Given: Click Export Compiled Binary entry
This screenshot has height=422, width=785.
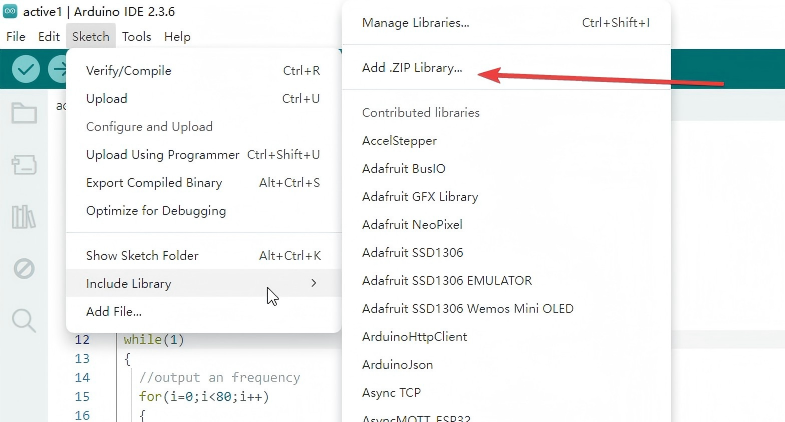Looking at the screenshot, I should 154,183.
